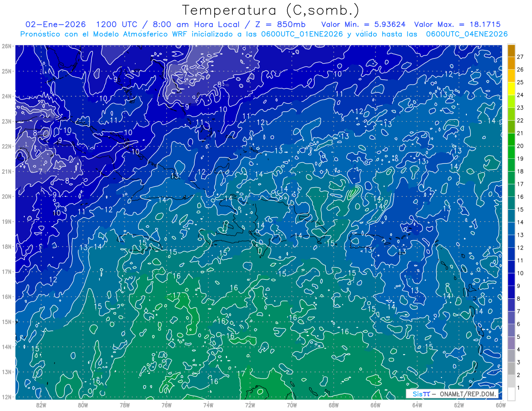Click the '12N' latitude axis label

[6, 397]
